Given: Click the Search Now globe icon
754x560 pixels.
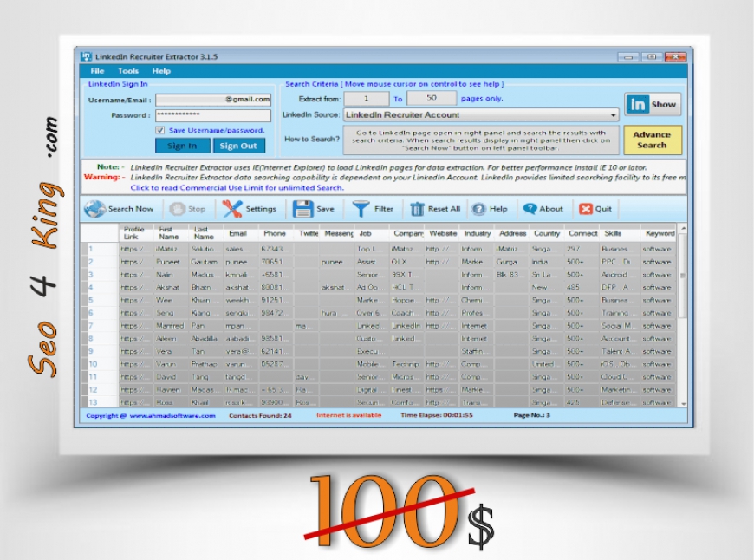Looking at the screenshot, I should (x=94, y=209).
